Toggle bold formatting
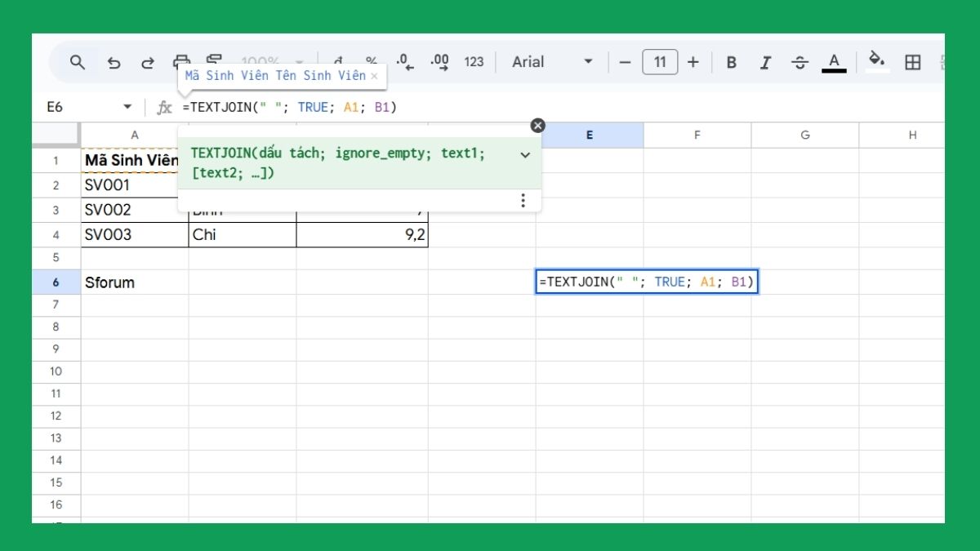 [x=731, y=61]
